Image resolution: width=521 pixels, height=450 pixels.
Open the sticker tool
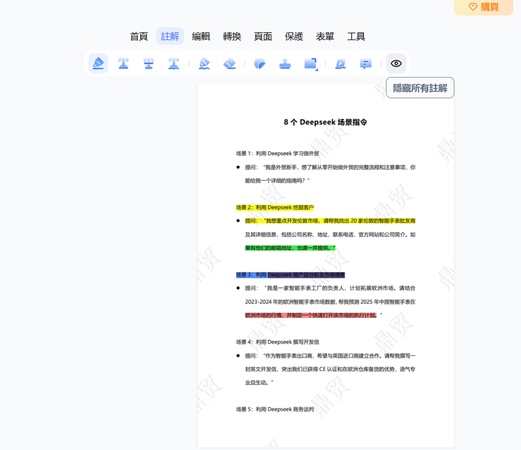(260, 63)
